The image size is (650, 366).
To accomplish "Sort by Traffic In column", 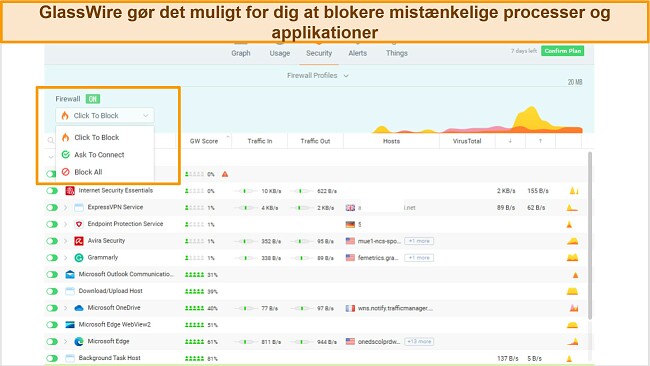I will point(260,141).
